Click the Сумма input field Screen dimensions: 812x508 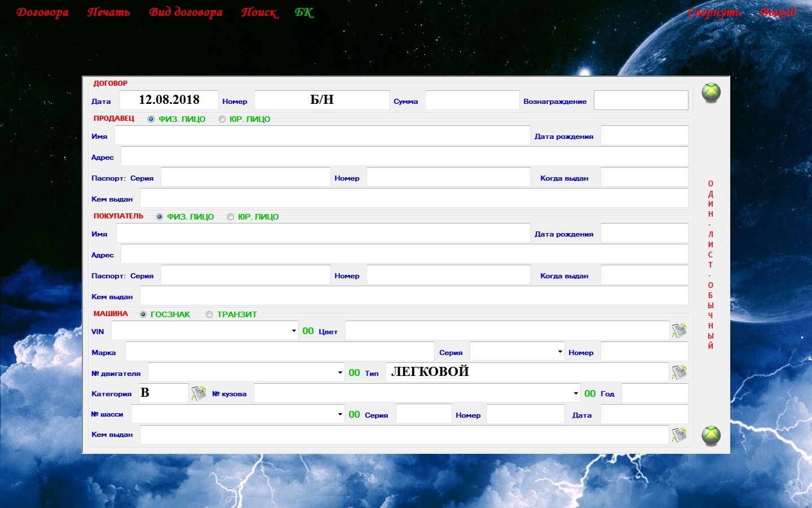pos(473,100)
